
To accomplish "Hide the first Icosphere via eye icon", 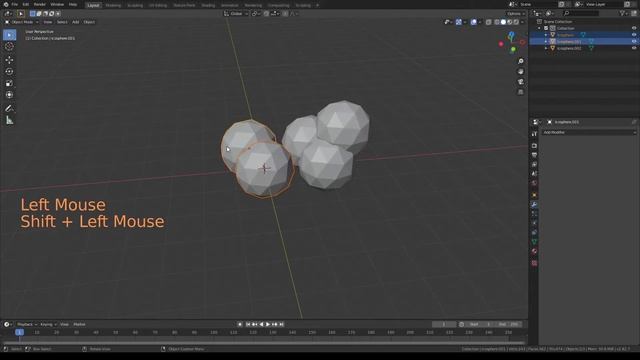I will [x=634, y=35].
